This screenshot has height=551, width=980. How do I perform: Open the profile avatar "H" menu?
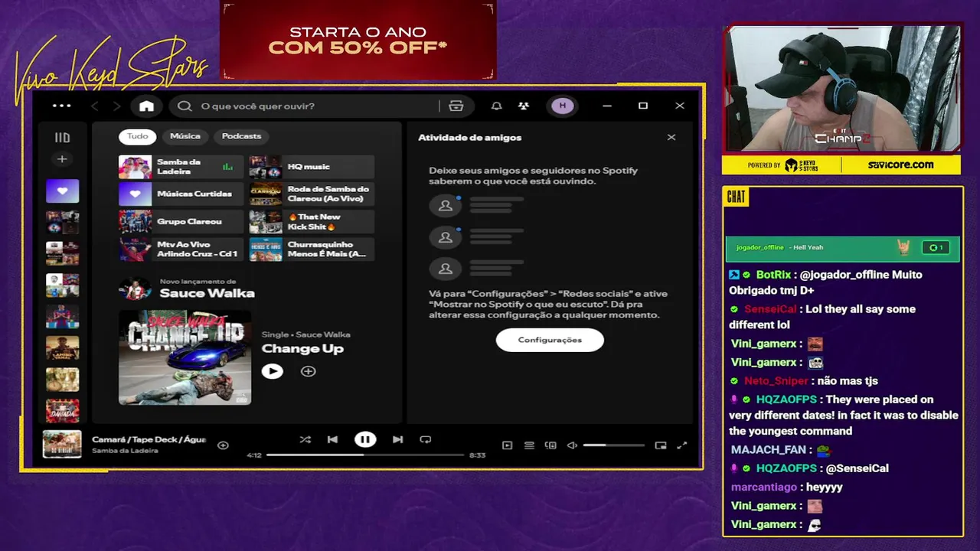pos(563,106)
